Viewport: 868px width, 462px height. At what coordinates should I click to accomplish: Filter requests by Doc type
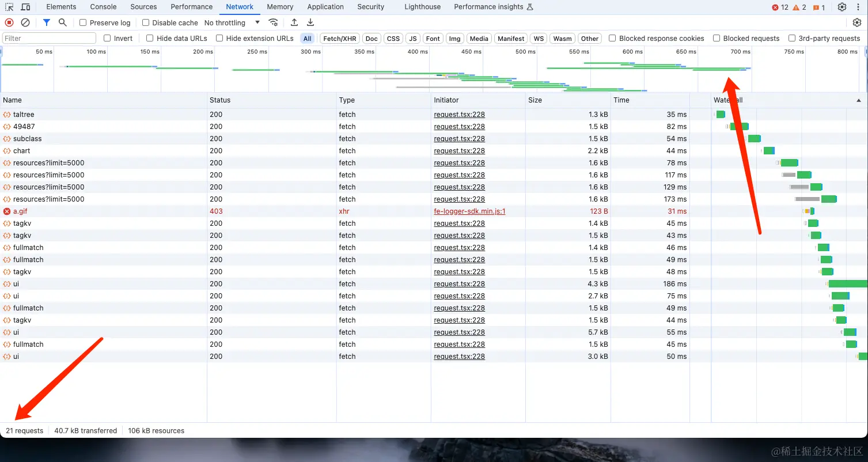[x=372, y=39]
